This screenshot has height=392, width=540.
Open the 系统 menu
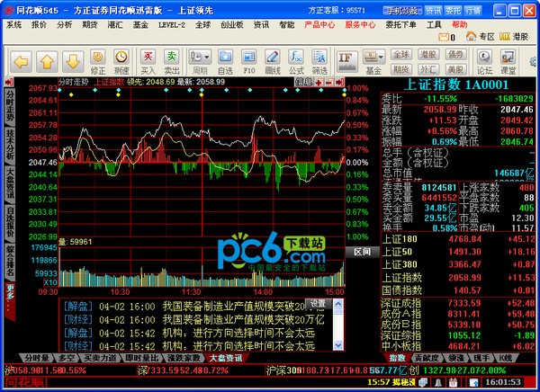(14, 25)
